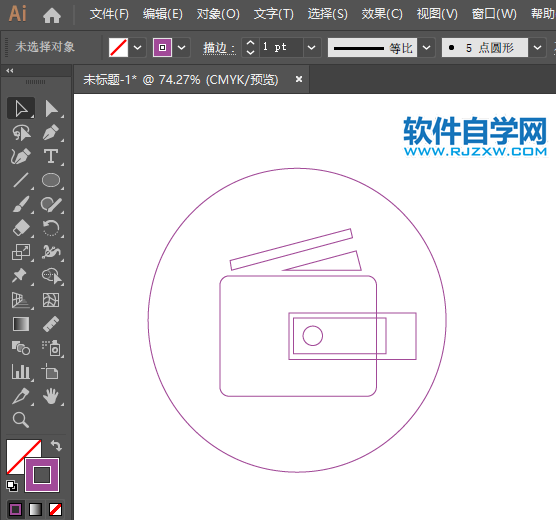Viewport: 556px width, 520px height.
Task: Activate the Gradient tool
Action: 21,324
